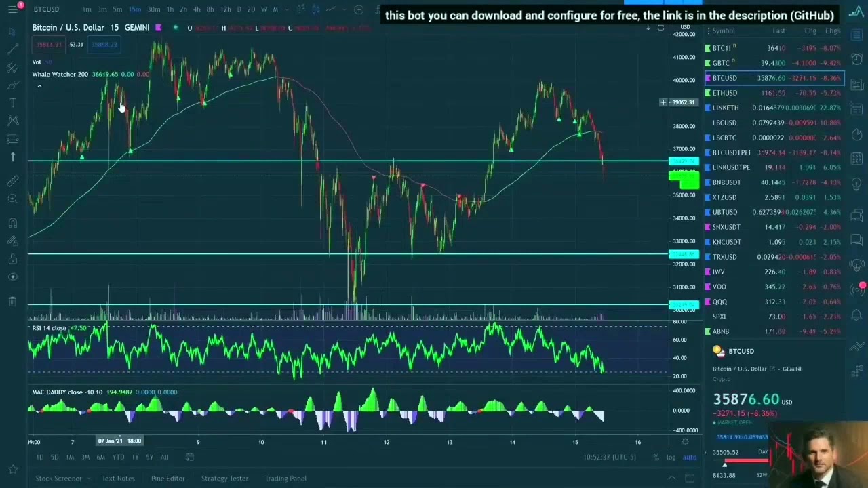Select ETHUSD in the watchlist

[774, 93]
